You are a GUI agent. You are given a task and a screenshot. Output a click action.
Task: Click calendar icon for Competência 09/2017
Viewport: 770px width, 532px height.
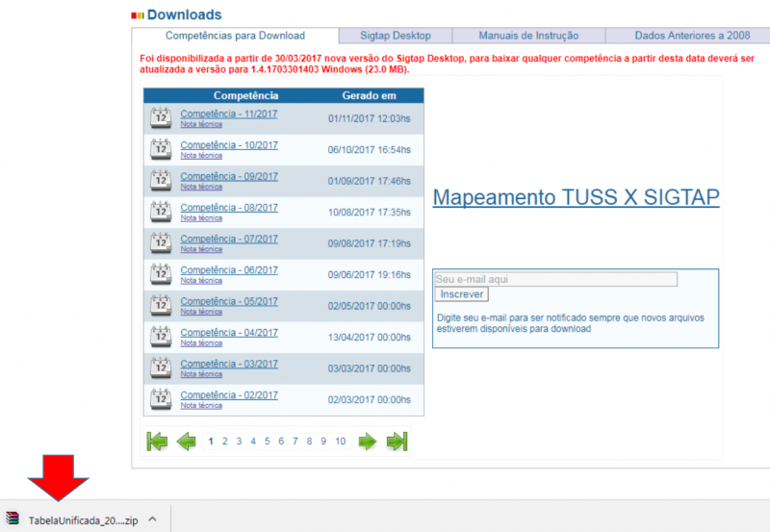pyautogui.click(x=161, y=181)
